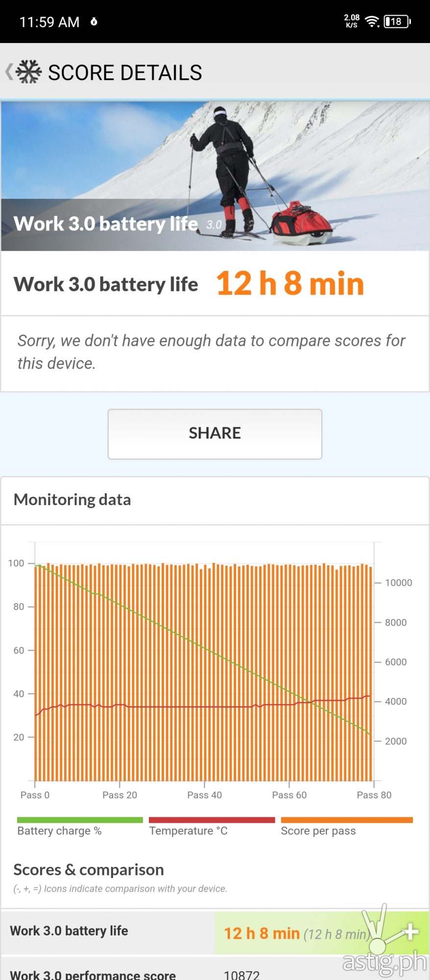The image size is (430, 980).
Task: Tap the network speed K/S indicator
Action: [x=352, y=21]
